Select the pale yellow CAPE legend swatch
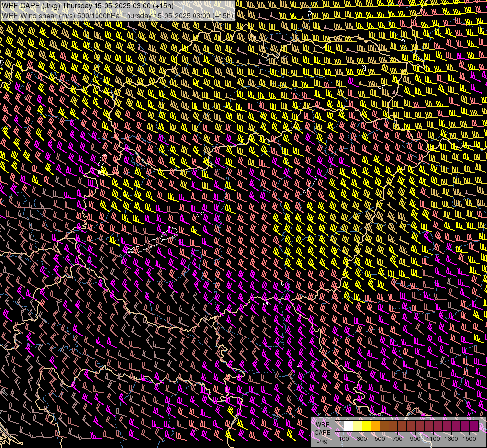Screen dimensions: 487x448 [x=357, y=426]
